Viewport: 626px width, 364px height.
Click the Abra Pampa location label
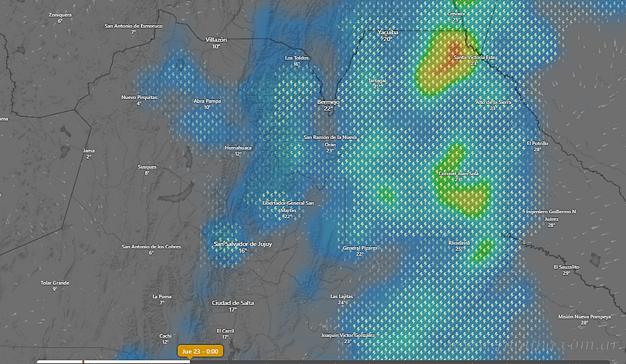[207, 101]
